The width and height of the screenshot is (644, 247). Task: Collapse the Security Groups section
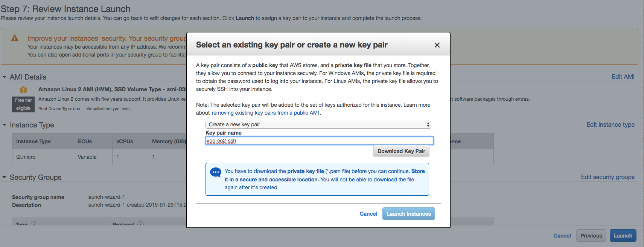(5, 177)
